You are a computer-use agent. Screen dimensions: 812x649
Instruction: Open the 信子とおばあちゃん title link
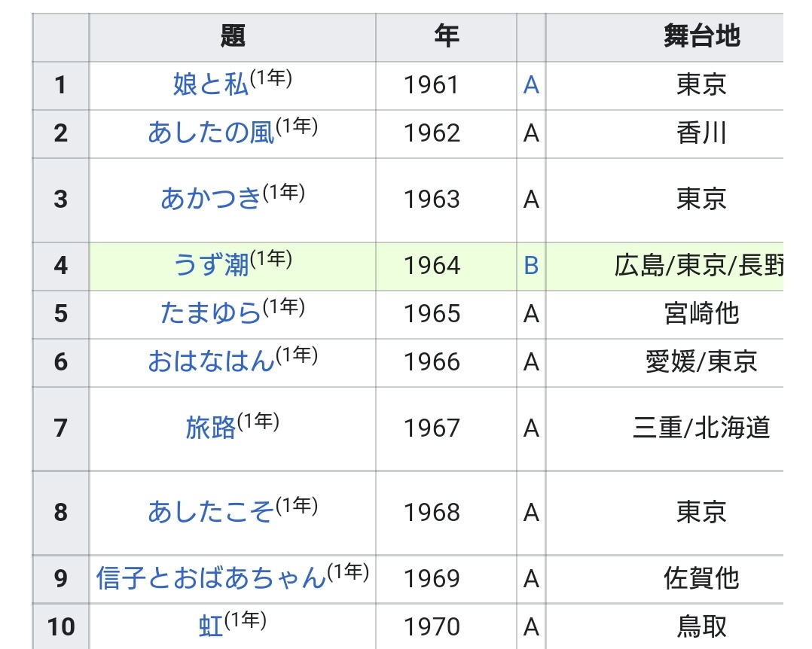point(210,578)
